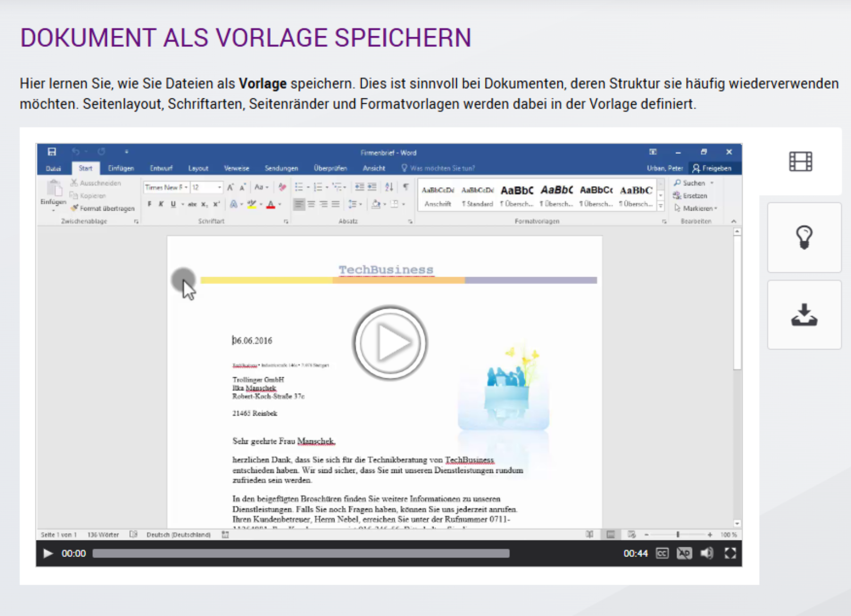Open the Times New Roman font dropdown
This screenshot has height=616, width=851.
186,187
